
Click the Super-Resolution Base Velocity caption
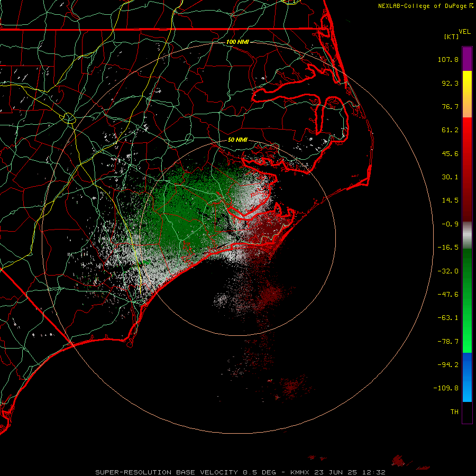pos(240,472)
